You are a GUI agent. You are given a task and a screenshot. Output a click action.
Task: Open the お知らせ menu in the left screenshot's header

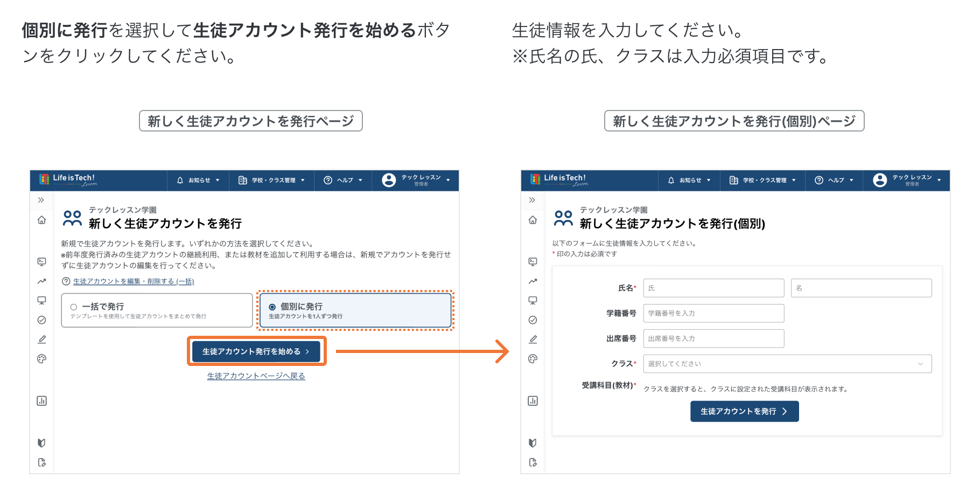(x=198, y=181)
